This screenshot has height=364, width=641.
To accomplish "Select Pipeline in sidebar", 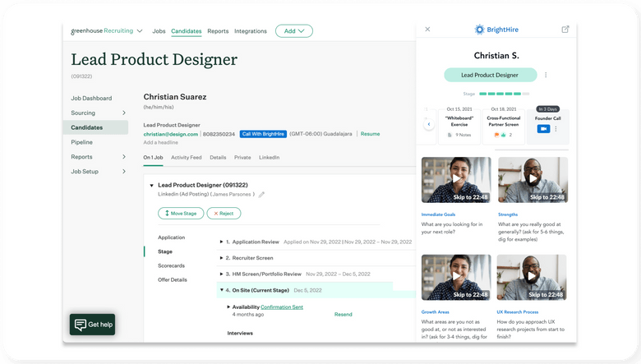I will tap(81, 142).
